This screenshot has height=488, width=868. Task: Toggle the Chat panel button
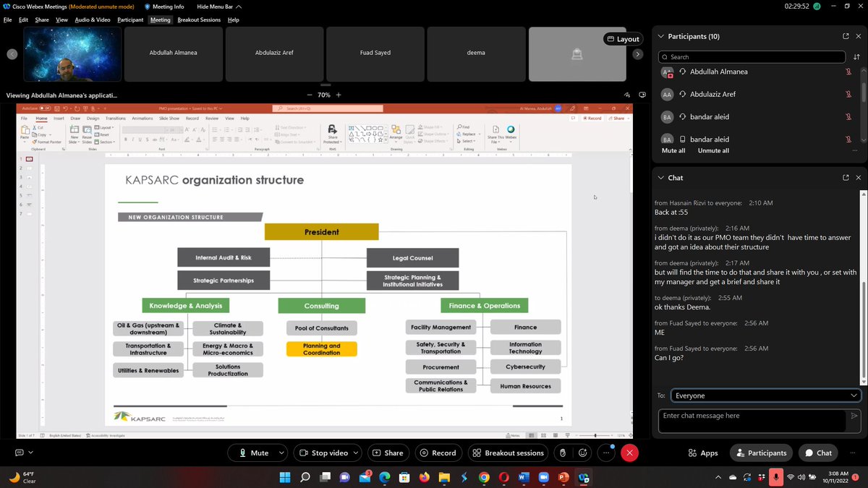tap(818, 453)
